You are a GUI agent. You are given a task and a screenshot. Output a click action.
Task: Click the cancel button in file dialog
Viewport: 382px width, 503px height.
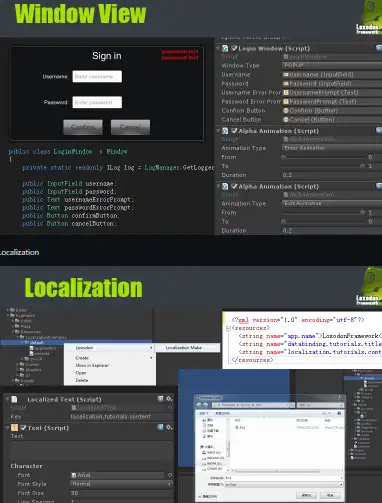coord(330,495)
